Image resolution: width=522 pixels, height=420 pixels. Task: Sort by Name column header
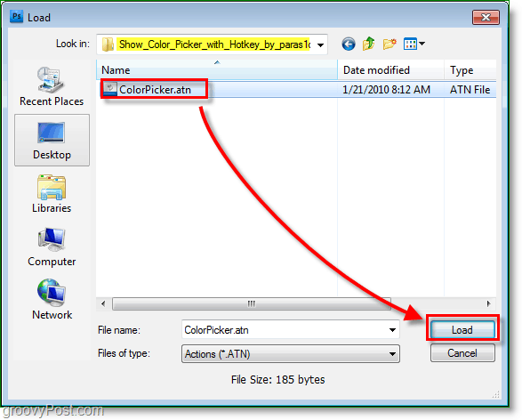217,69
